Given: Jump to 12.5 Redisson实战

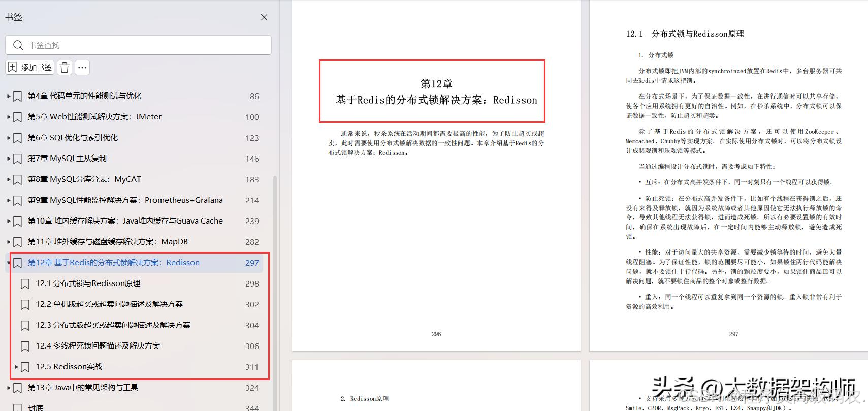Looking at the screenshot, I should tap(69, 367).
